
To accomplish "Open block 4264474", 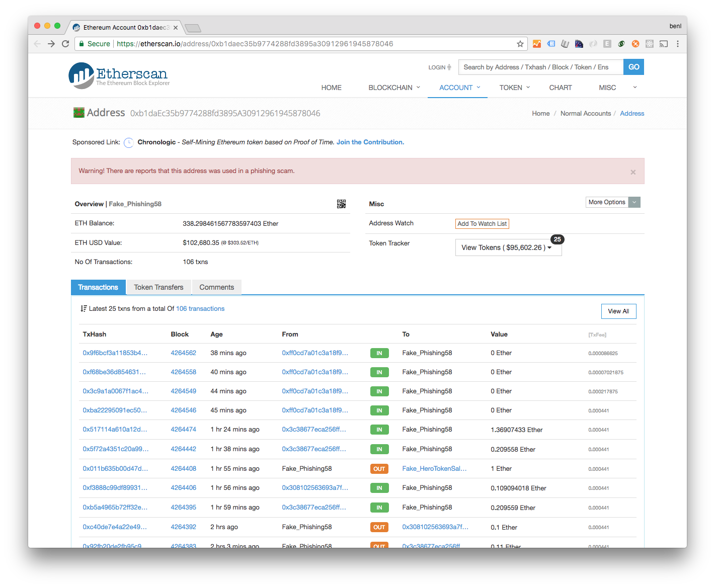I will coord(183,430).
